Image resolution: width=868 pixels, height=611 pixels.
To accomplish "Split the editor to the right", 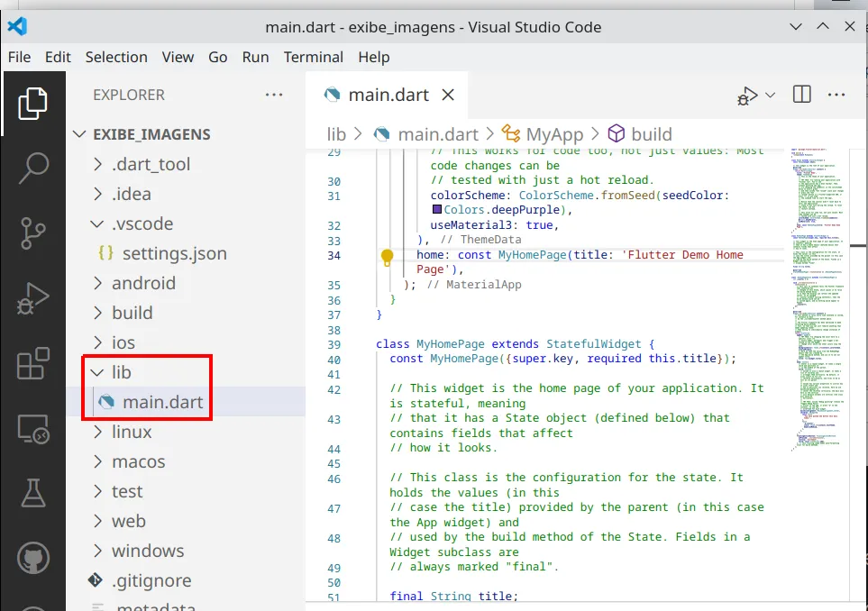I will pyautogui.click(x=801, y=95).
